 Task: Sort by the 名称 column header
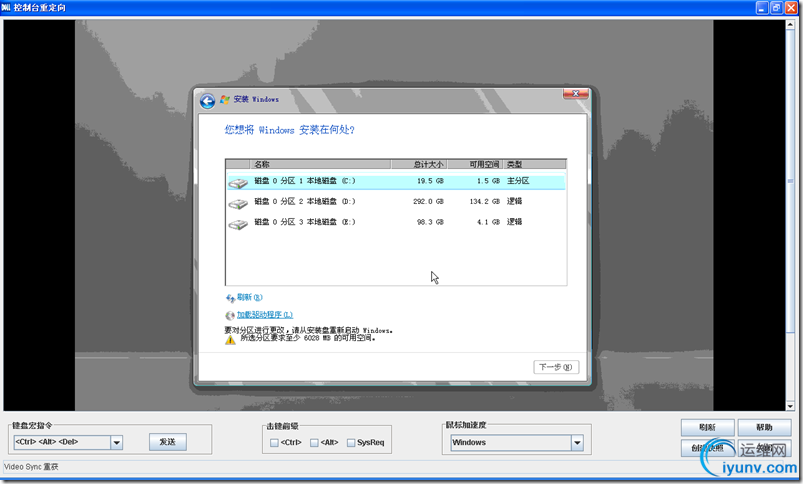(x=321, y=164)
